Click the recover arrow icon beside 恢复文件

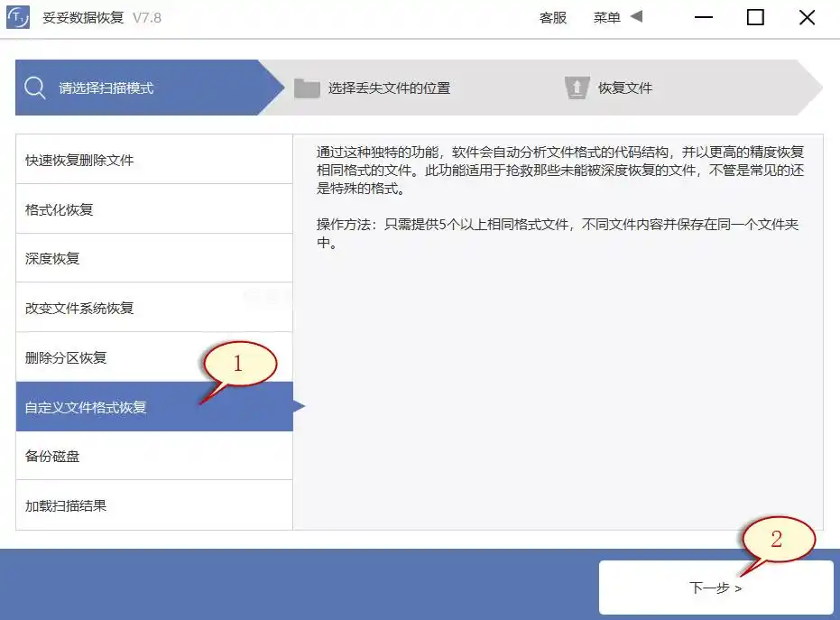click(577, 88)
